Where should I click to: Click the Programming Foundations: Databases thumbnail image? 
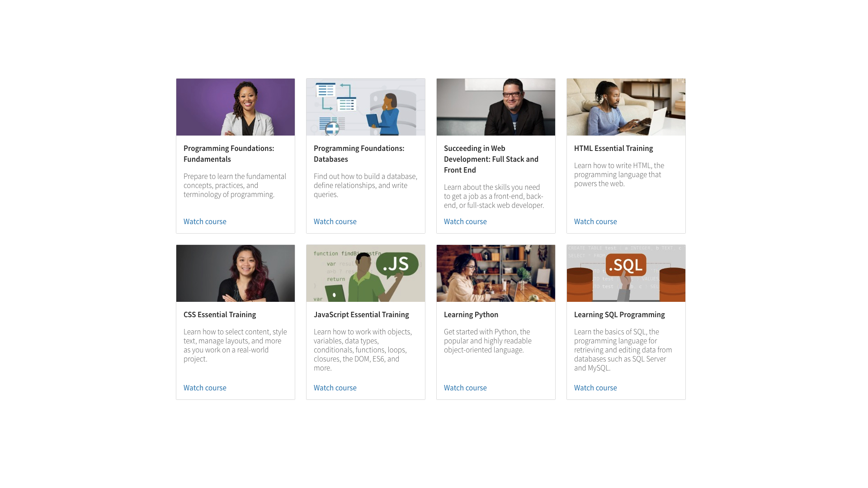coord(365,107)
